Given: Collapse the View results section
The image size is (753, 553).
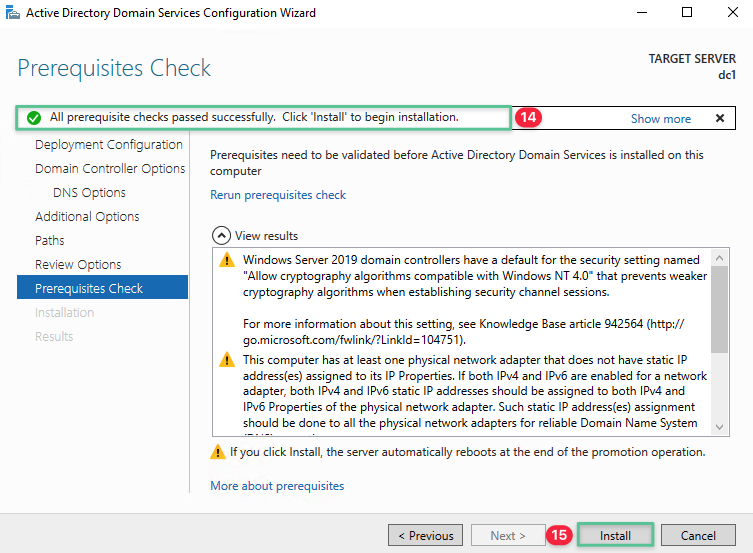Looking at the screenshot, I should [221, 236].
